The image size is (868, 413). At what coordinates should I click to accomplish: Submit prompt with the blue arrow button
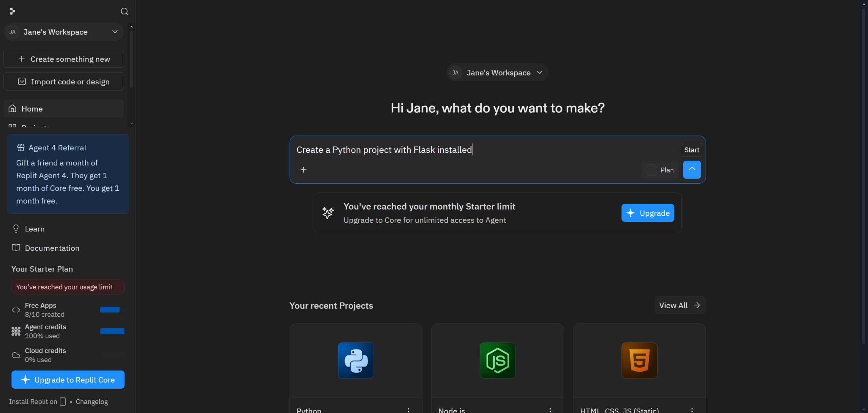point(692,170)
